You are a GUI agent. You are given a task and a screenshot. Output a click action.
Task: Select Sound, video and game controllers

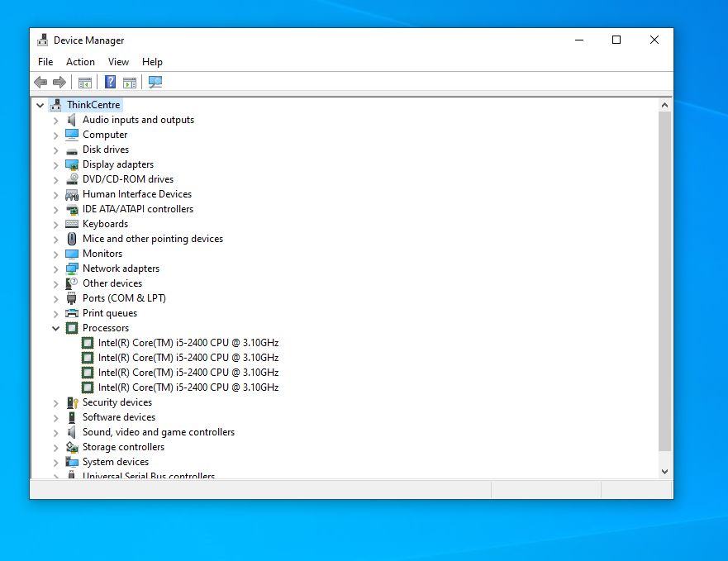(158, 432)
